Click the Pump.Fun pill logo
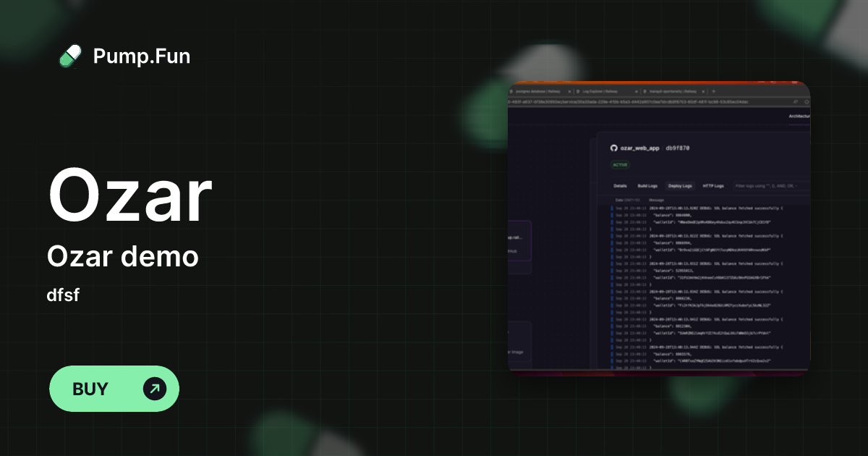Viewport: 868px width, 456px height. (70, 56)
